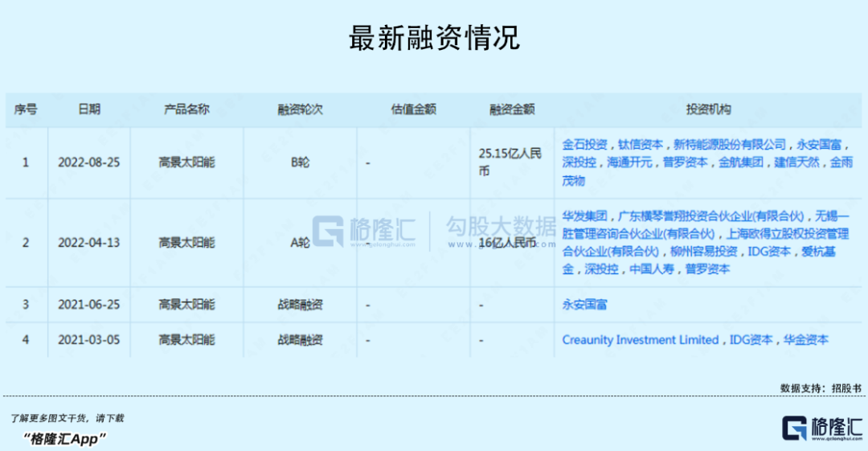Open the 华金资本 investor link
Screen dimensions: 868x451
(806, 340)
